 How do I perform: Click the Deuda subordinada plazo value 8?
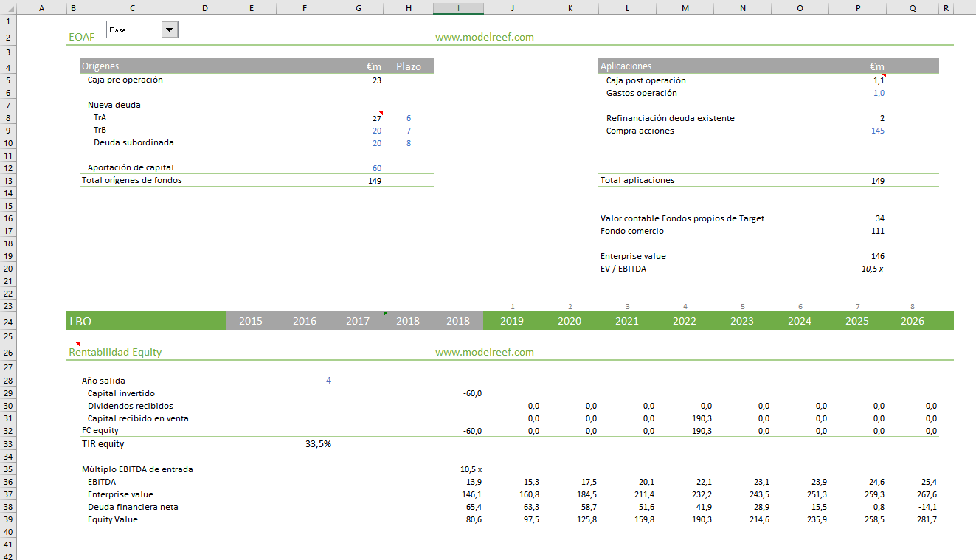click(408, 143)
